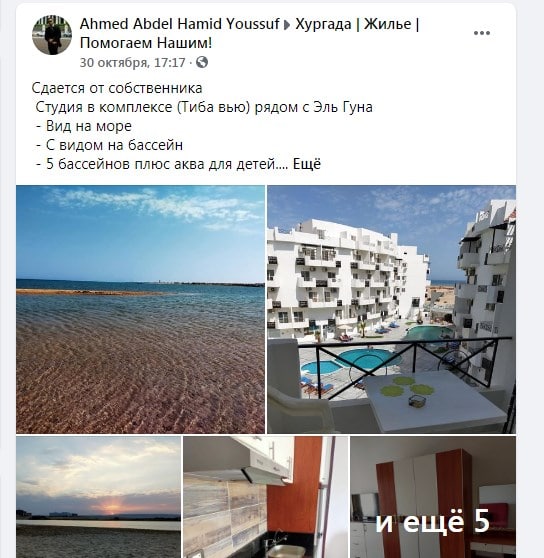This screenshot has width=544, height=558.
Task: Open the post options three-dots menu
Action: (482, 33)
